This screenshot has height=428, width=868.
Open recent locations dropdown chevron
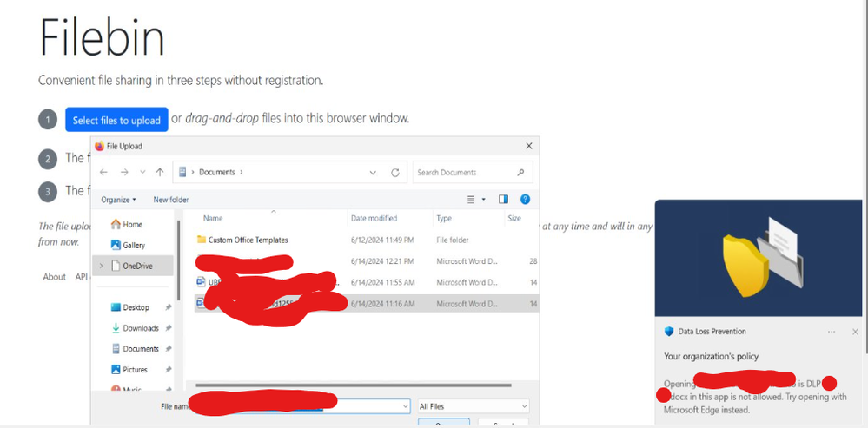point(142,173)
